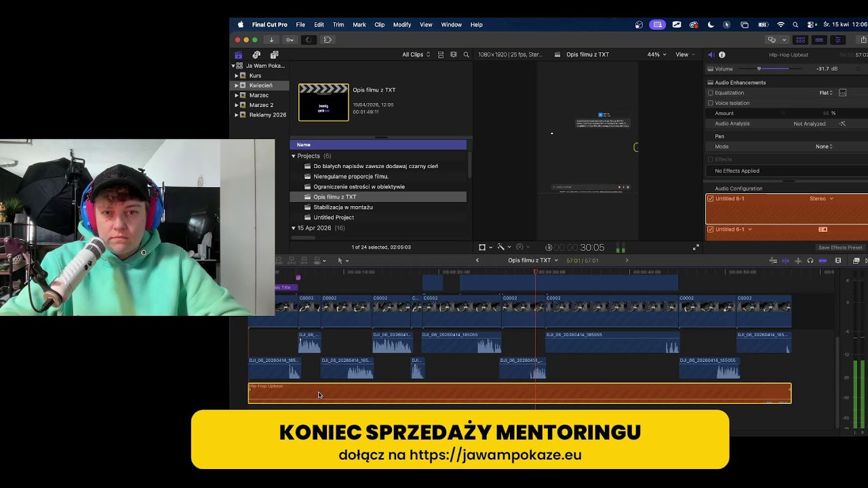This screenshot has height=488, width=868.
Task: Open the Opis filmu z TXT timeline title menu
Action: [x=533, y=260]
